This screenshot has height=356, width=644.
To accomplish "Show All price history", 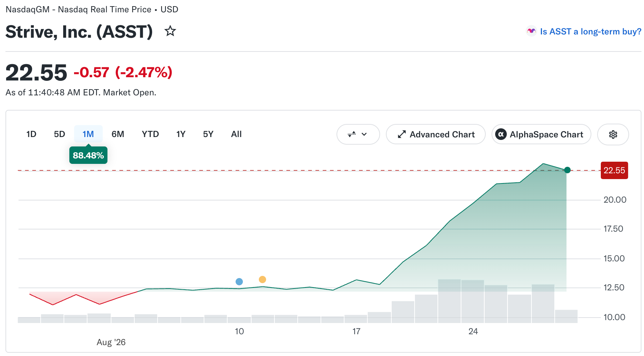I will click(236, 134).
